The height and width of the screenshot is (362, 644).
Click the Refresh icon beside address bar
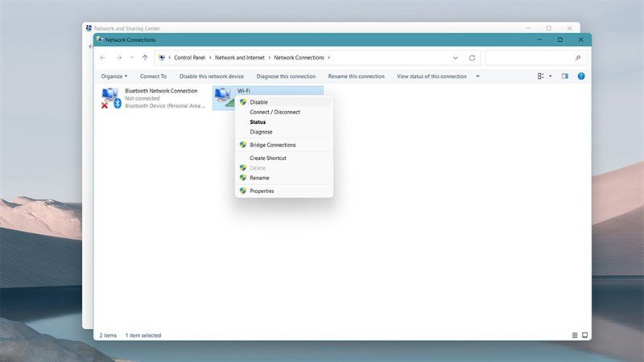pyautogui.click(x=472, y=58)
